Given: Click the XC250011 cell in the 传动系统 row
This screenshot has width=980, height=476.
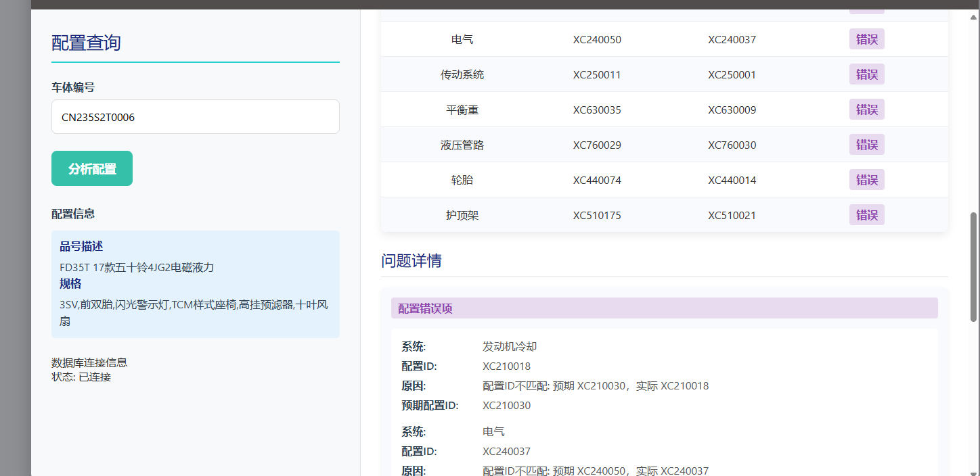Looking at the screenshot, I should tap(597, 75).
